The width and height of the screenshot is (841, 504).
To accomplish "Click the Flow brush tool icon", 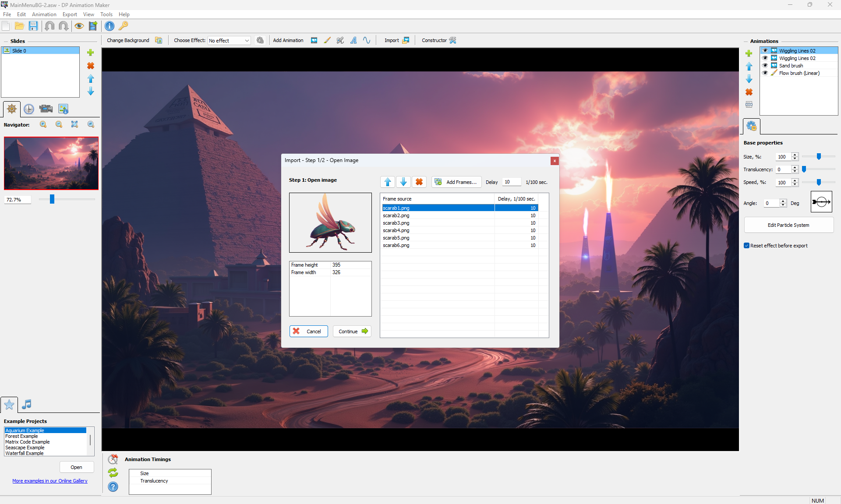I will [x=327, y=40].
